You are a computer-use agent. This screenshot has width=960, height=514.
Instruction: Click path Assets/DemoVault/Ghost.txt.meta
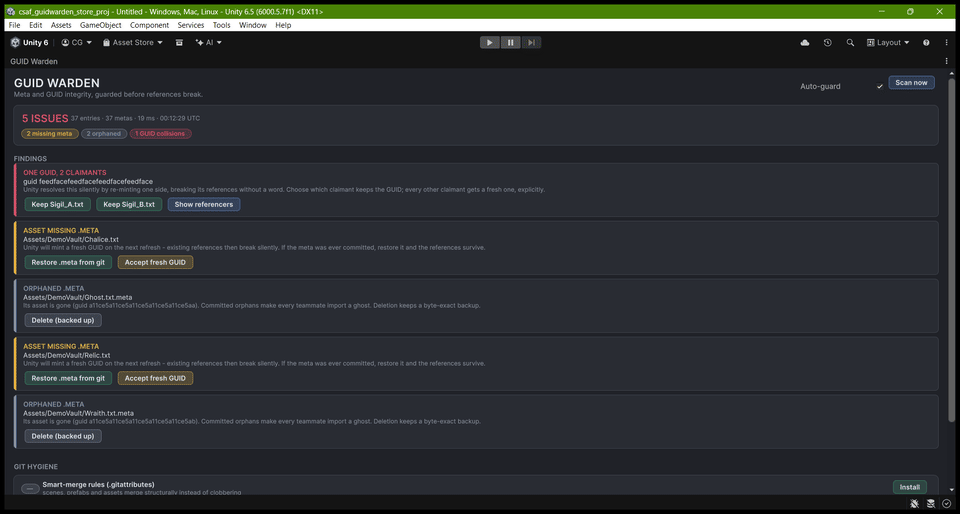78,297
